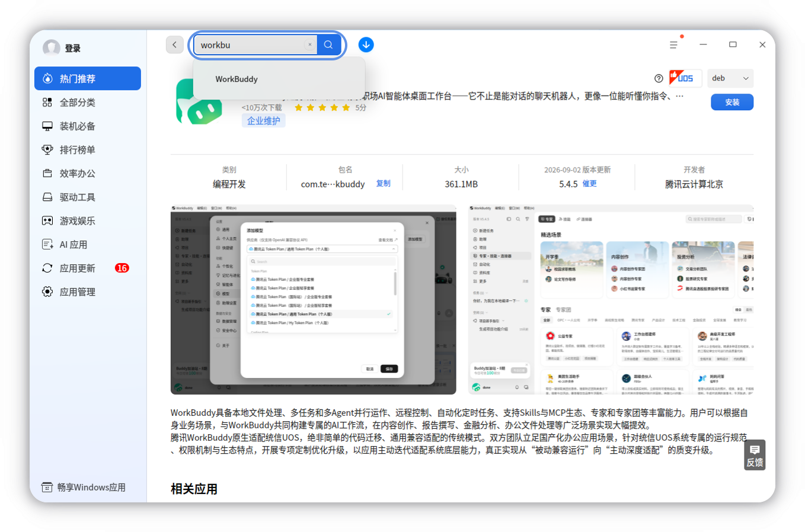Click the login avatar icon
The width and height of the screenshot is (805, 532).
[52, 48]
